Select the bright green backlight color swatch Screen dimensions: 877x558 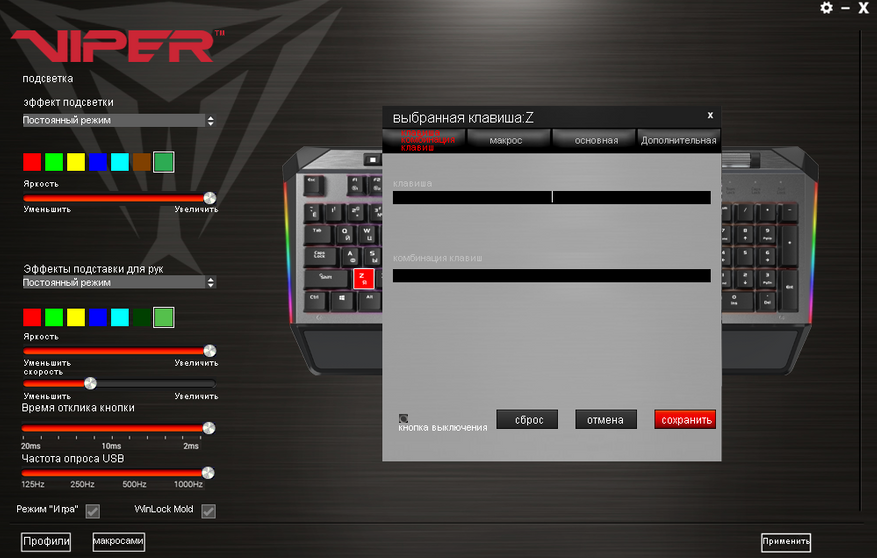tap(54, 162)
